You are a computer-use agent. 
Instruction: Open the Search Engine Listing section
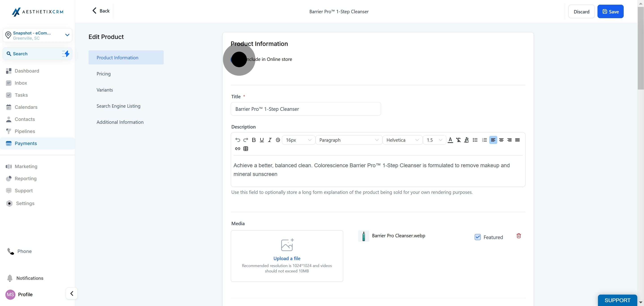(x=119, y=106)
